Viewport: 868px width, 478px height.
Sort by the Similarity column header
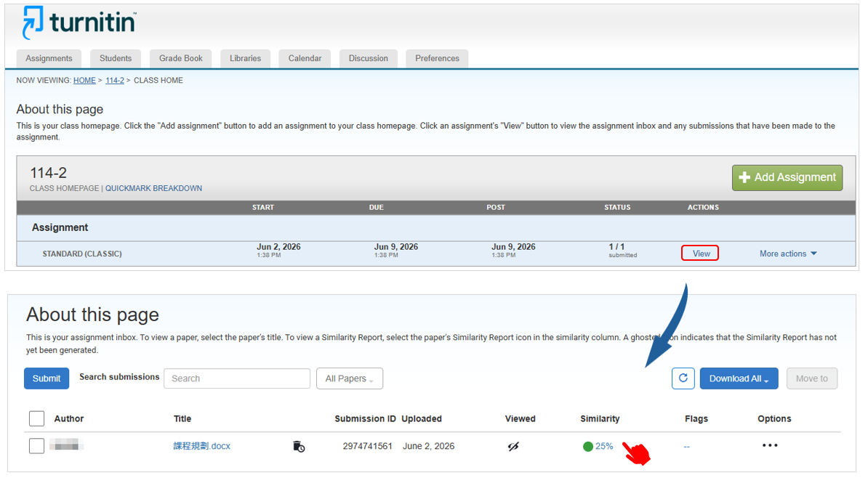[600, 419]
